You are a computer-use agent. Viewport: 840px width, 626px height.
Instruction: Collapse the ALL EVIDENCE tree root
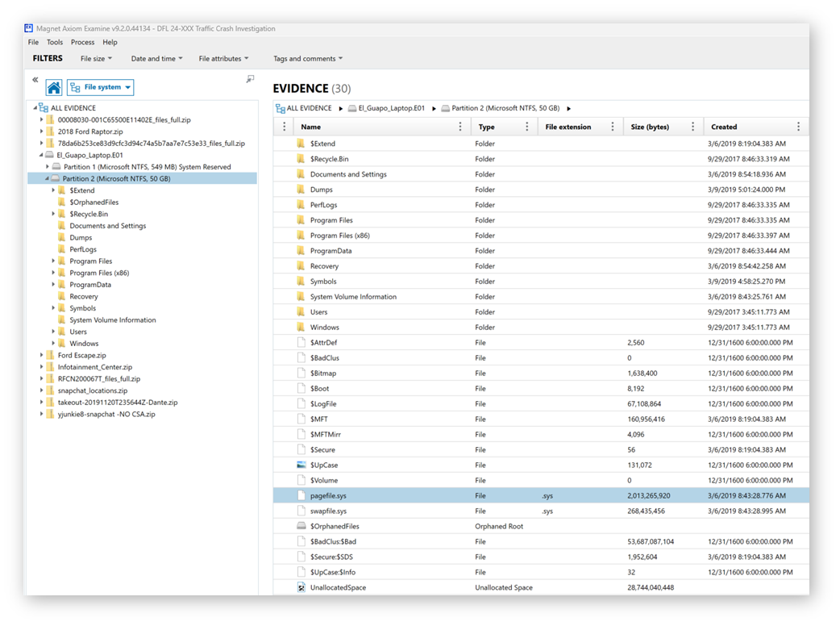click(35, 108)
